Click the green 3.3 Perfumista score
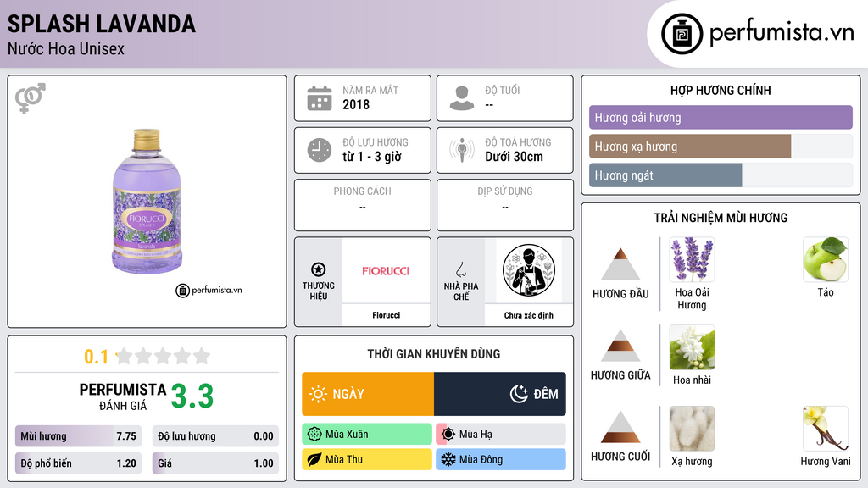Viewport: 868px width, 488px height. 192,396
